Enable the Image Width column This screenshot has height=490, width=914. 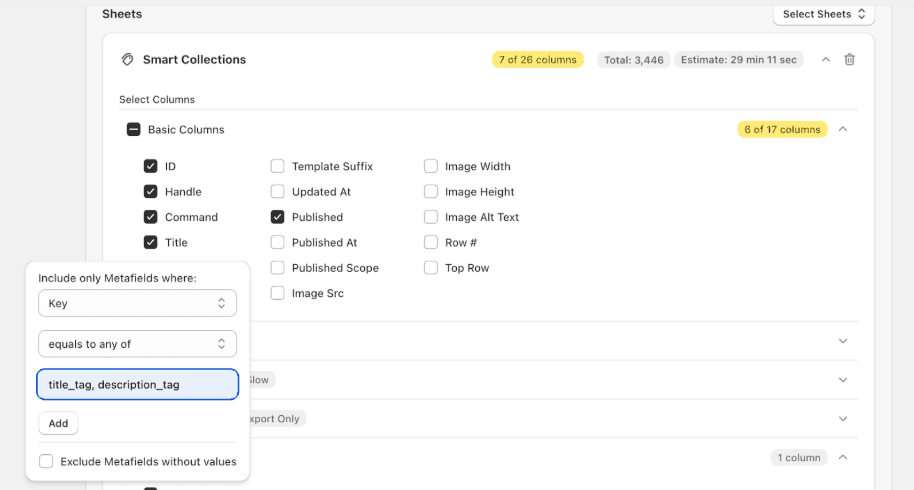pos(431,166)
